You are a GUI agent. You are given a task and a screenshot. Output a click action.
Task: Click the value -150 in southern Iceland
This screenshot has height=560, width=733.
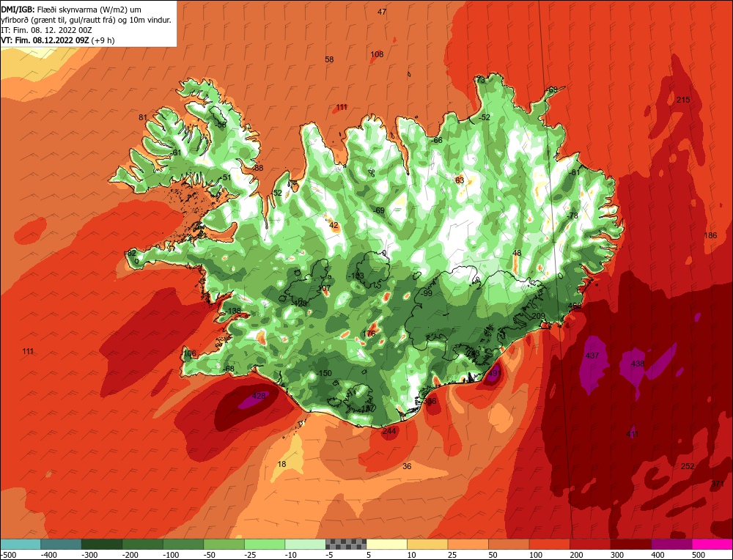tap(323, 373)
